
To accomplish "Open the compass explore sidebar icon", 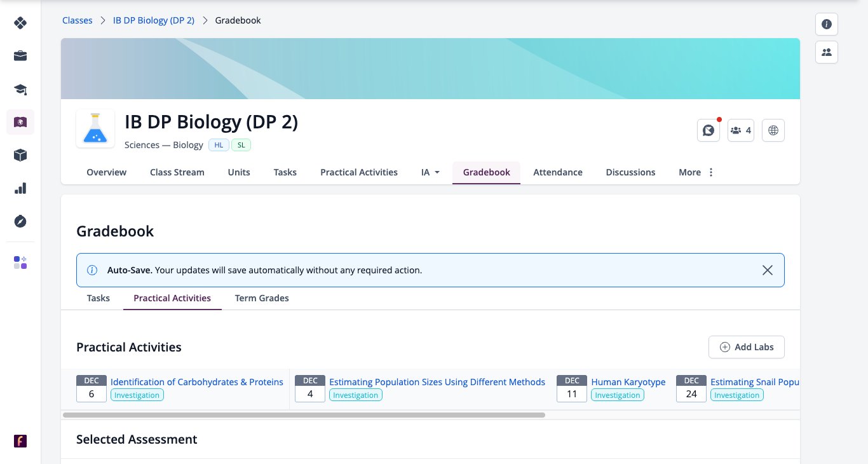I will 20,221.
